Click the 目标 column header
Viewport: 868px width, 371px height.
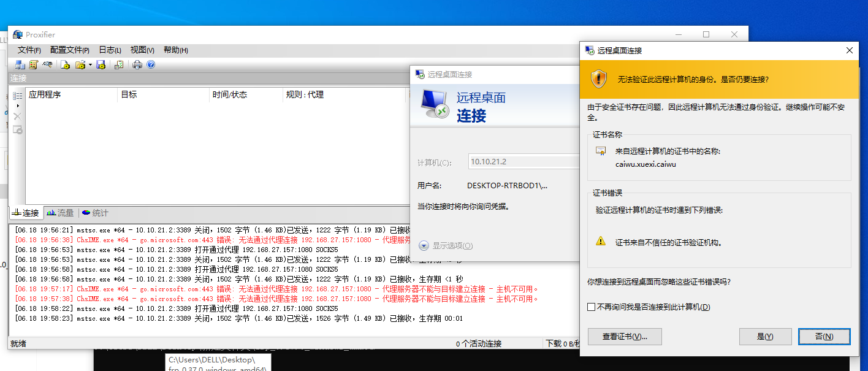(x=163, y=94)
